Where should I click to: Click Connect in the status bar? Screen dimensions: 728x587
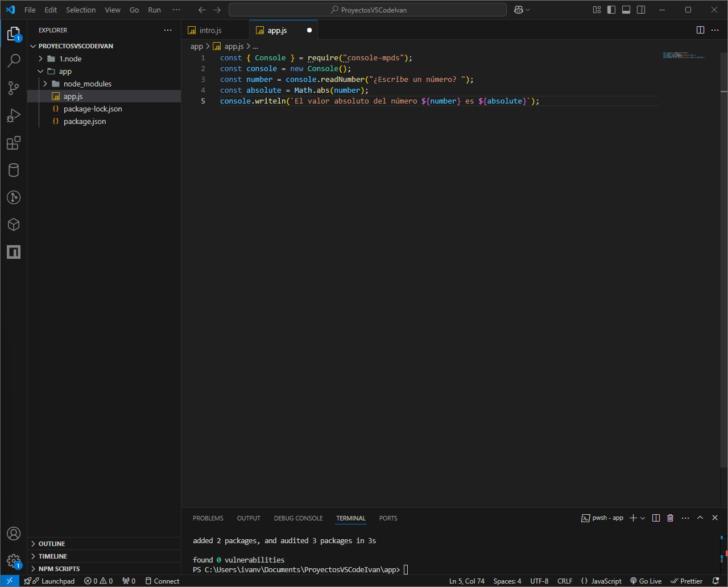162,581
